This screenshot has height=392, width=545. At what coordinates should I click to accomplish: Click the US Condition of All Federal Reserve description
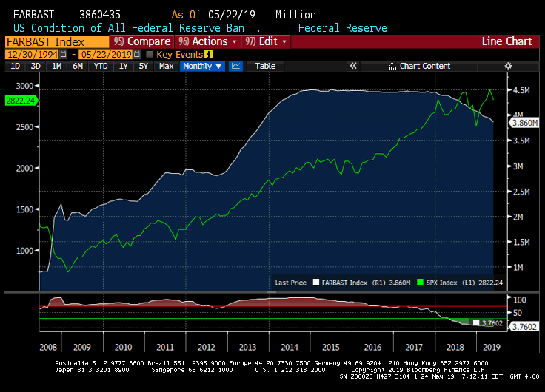pos(136,28)
